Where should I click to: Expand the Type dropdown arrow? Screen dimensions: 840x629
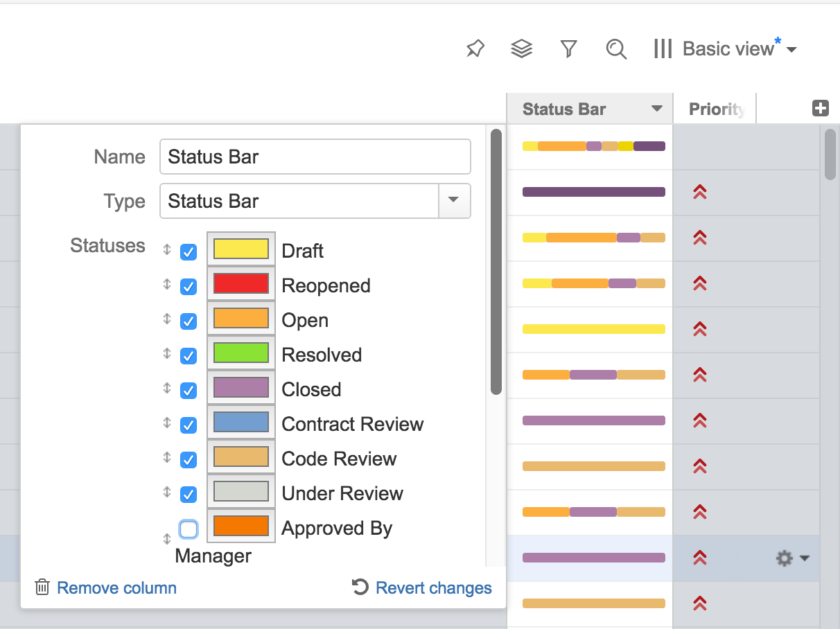(455, 201)
